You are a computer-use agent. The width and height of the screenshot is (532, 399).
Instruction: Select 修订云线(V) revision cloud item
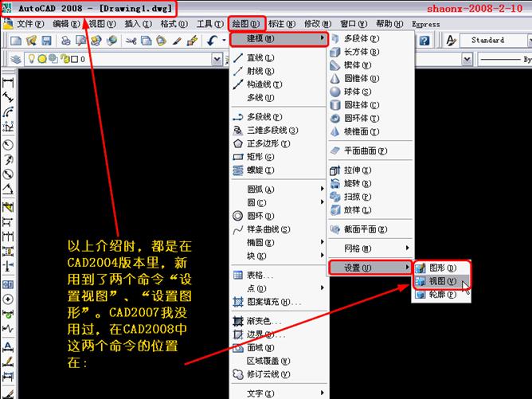pyautogui.click(x=278, y=374)
